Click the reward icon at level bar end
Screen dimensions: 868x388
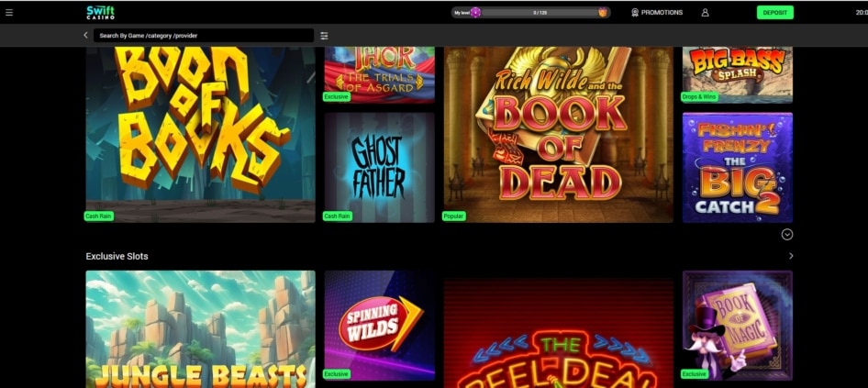(x=603, y=13)
